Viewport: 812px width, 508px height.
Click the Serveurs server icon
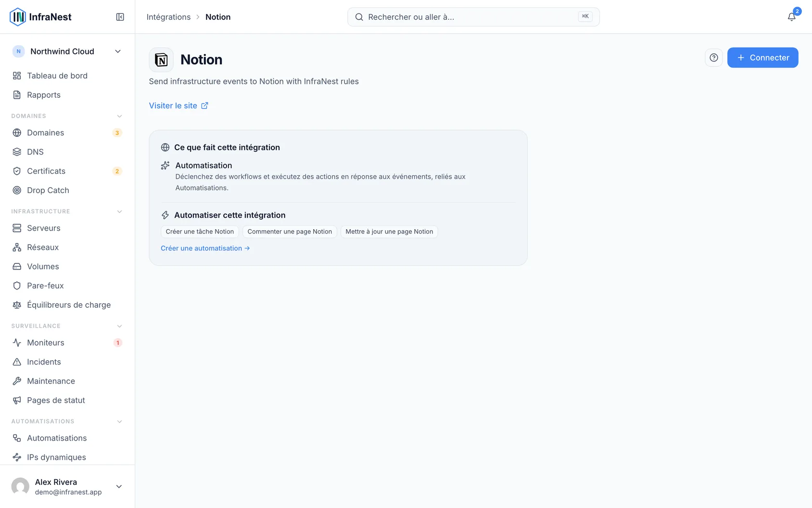click(17, 228)
